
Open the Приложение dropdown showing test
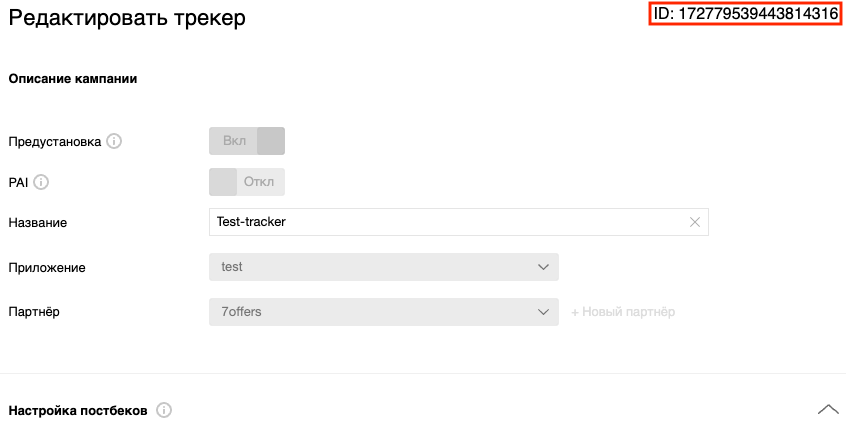coord(384,267)
